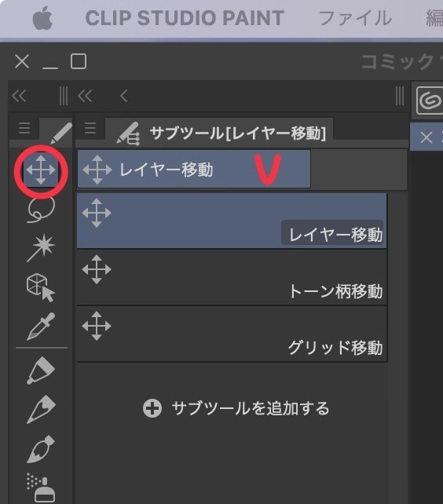Select the Airbrush spray tool

(41, 488)
